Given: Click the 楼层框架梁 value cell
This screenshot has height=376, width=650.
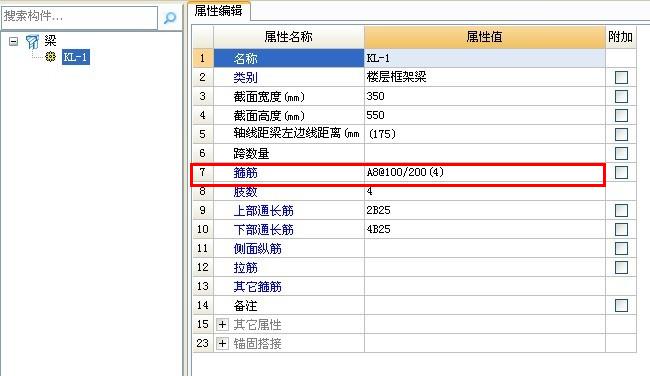Looking at the screenshot, I should coord(485,77).
